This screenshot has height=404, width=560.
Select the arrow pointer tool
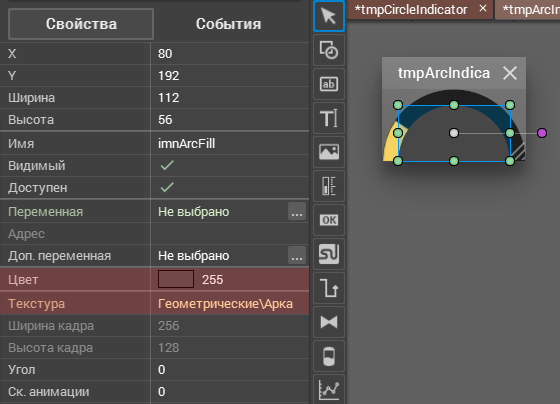[329, 16]
